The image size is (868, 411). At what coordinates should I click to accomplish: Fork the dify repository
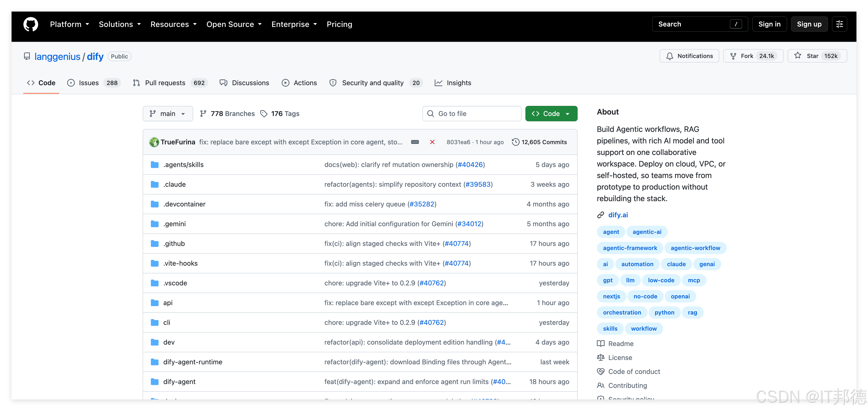pos(753,56)
